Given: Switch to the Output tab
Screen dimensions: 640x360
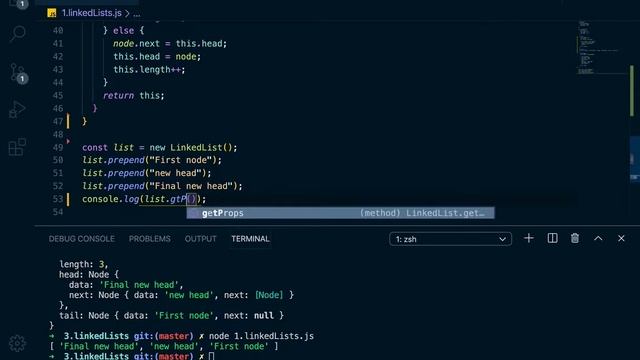Looking at the screenshot, I should point(200,239).
